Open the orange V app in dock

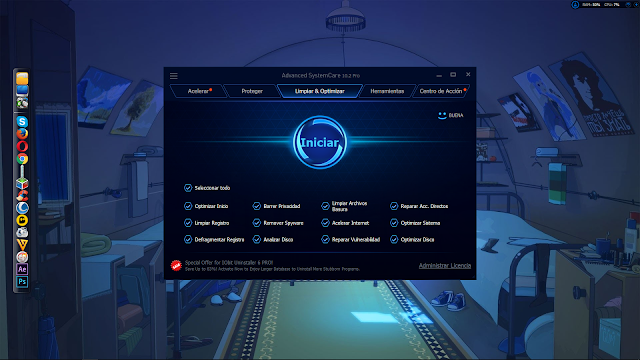click(x=22, y=244)
